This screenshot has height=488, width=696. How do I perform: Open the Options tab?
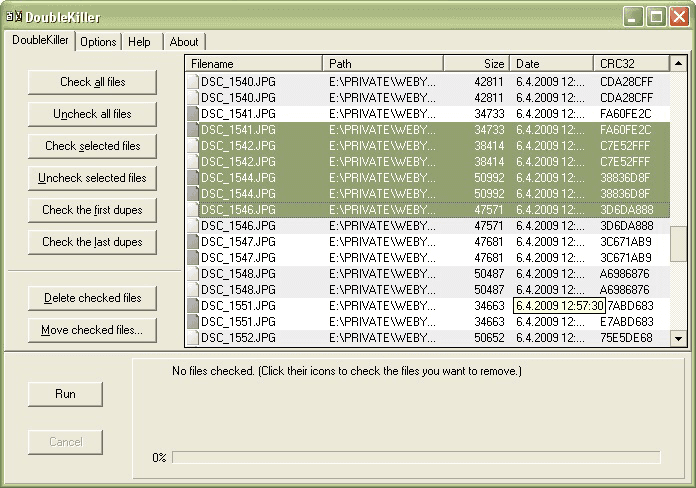pyautogui.click(x=98, y=42)
